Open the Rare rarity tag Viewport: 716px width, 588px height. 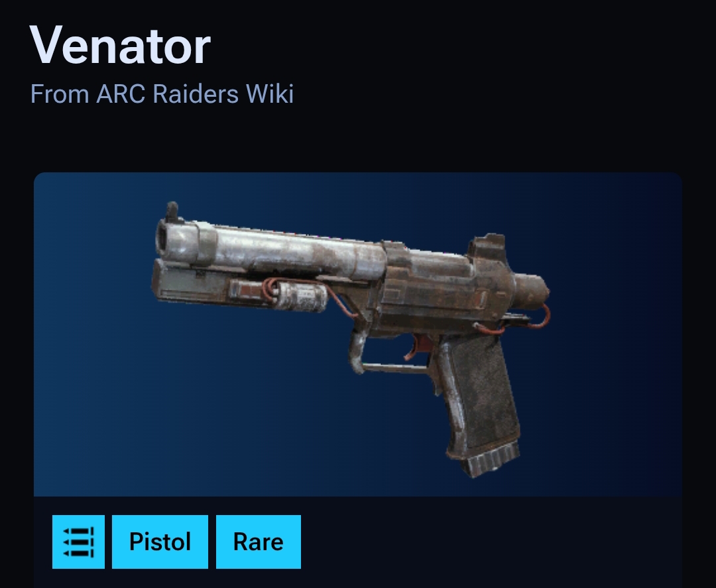click(x=259, y=542)
